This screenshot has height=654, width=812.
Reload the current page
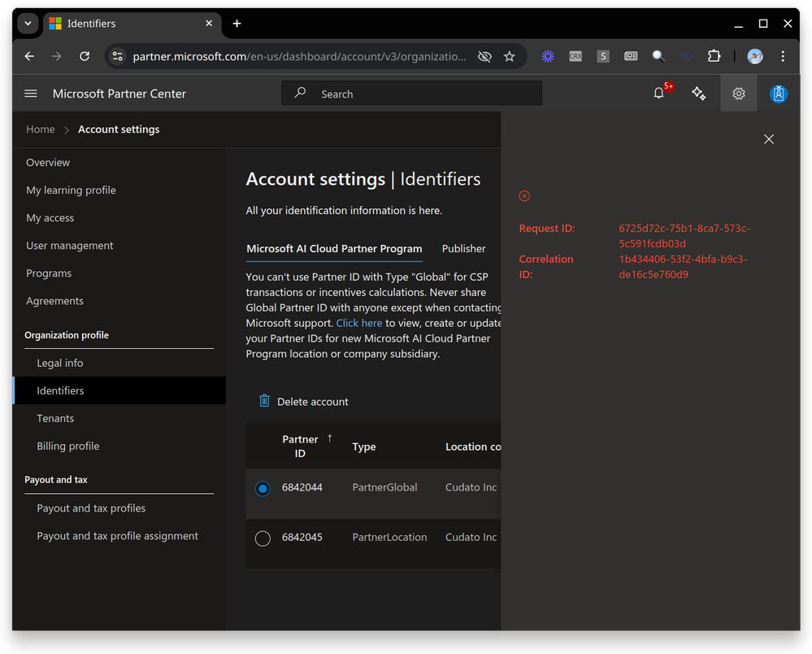point(85,56)
